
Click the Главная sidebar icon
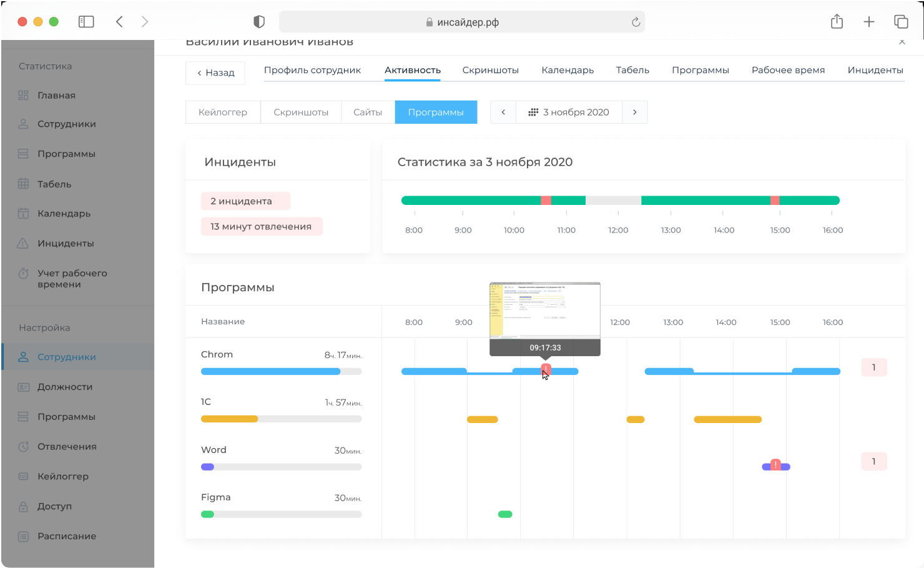click(23, 96)
